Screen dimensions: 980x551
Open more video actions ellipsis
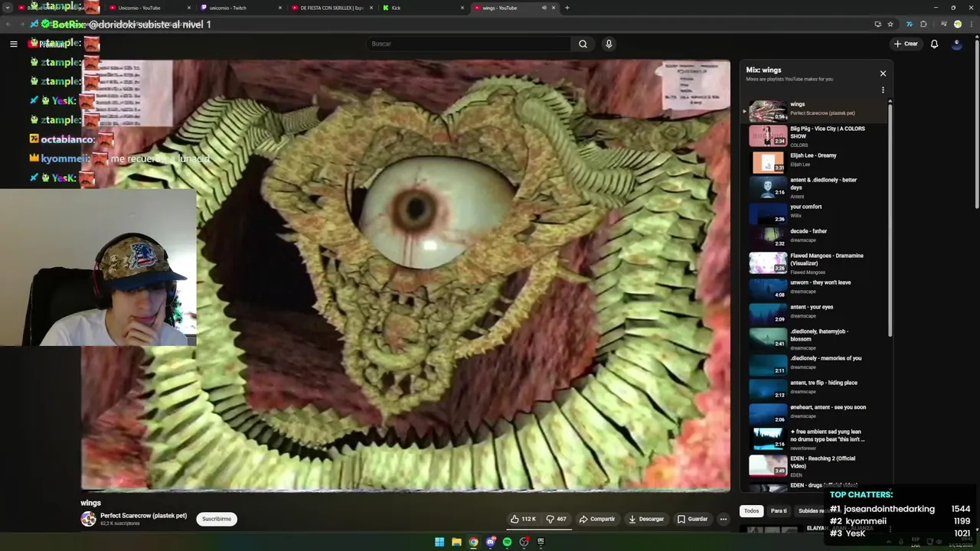(723, 519)
